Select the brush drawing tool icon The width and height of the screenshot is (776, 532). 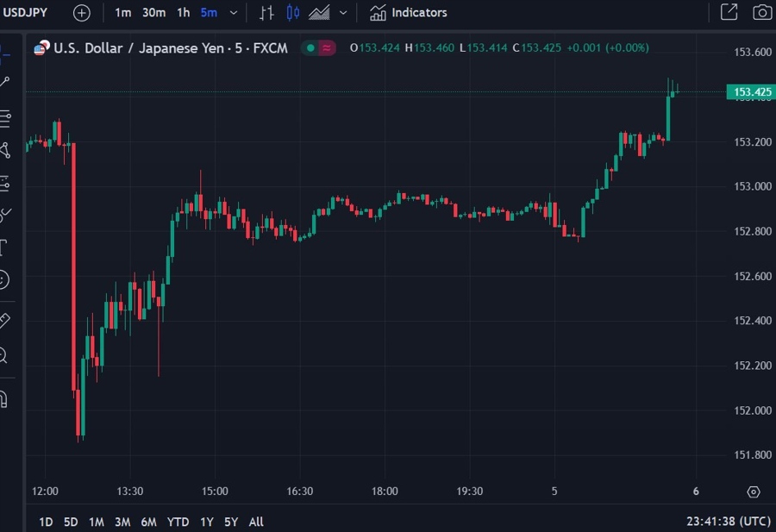click(x=5, y=215)
